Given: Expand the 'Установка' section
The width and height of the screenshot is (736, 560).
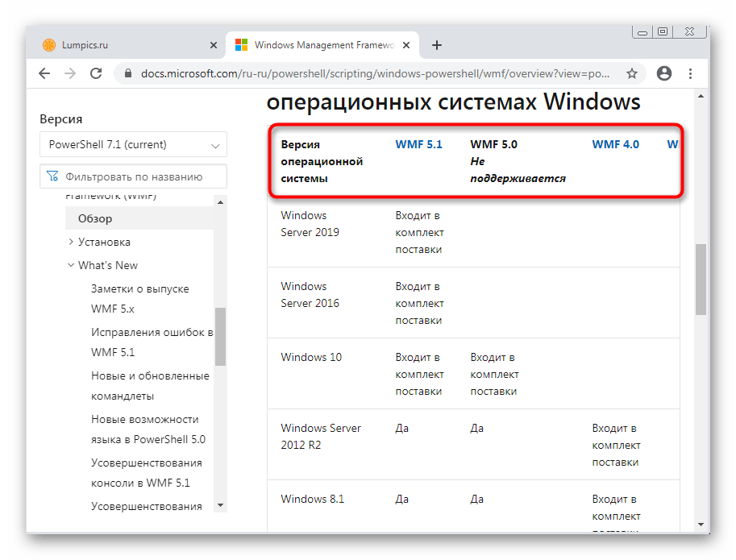Looking at the screenshot, I should [71, 242].
